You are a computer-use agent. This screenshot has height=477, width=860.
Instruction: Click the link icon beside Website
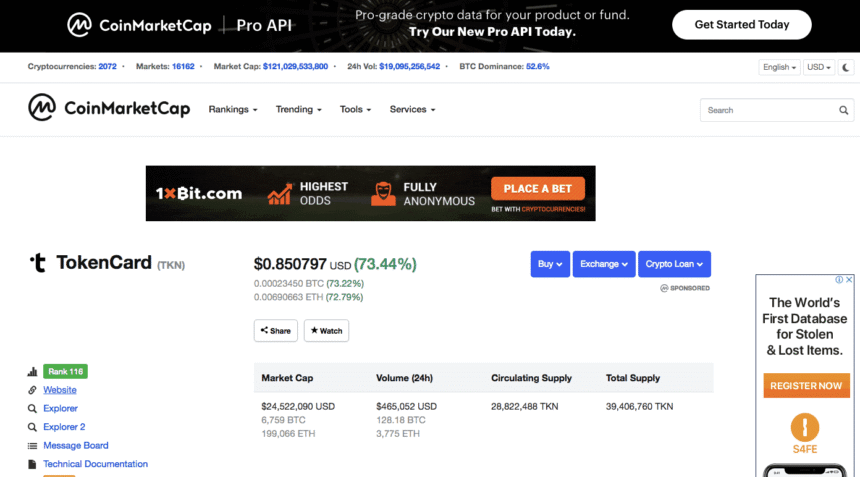(32, 390)
